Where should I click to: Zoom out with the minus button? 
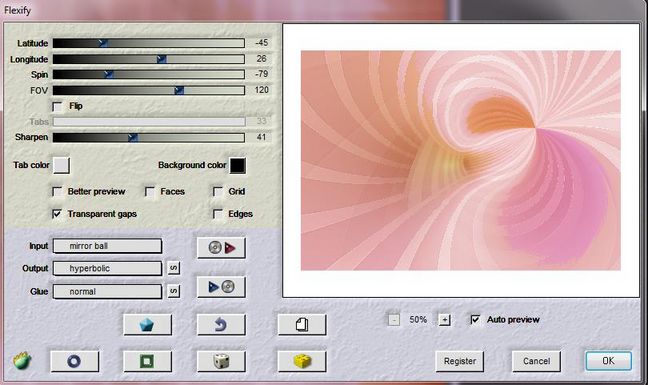point(394,319)
